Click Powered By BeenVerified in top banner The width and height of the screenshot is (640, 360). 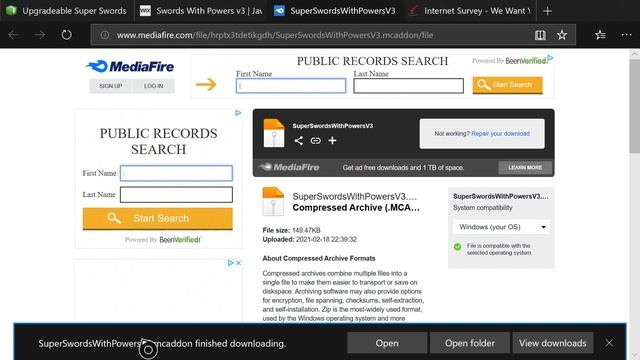(509, 61)
